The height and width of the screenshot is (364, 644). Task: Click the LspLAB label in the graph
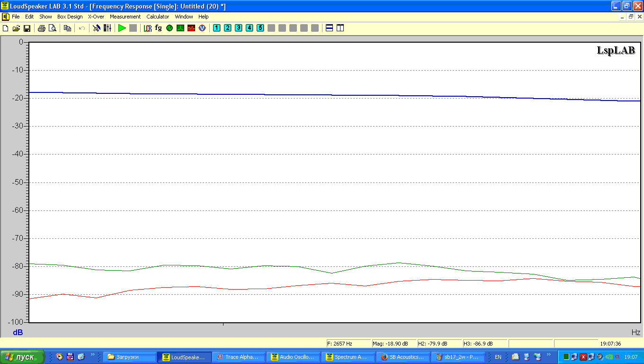(x=616, y=50)
